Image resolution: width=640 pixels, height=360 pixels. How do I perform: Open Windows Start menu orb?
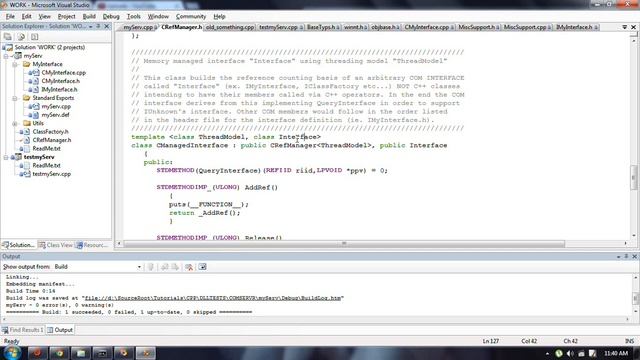[x=12, y=353]
